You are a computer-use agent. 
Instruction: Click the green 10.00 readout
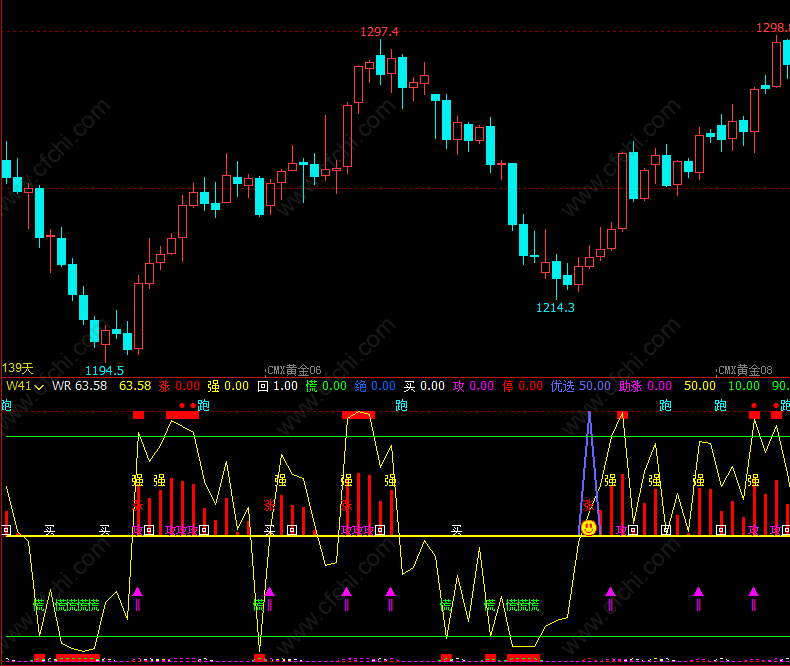(744, 386)
